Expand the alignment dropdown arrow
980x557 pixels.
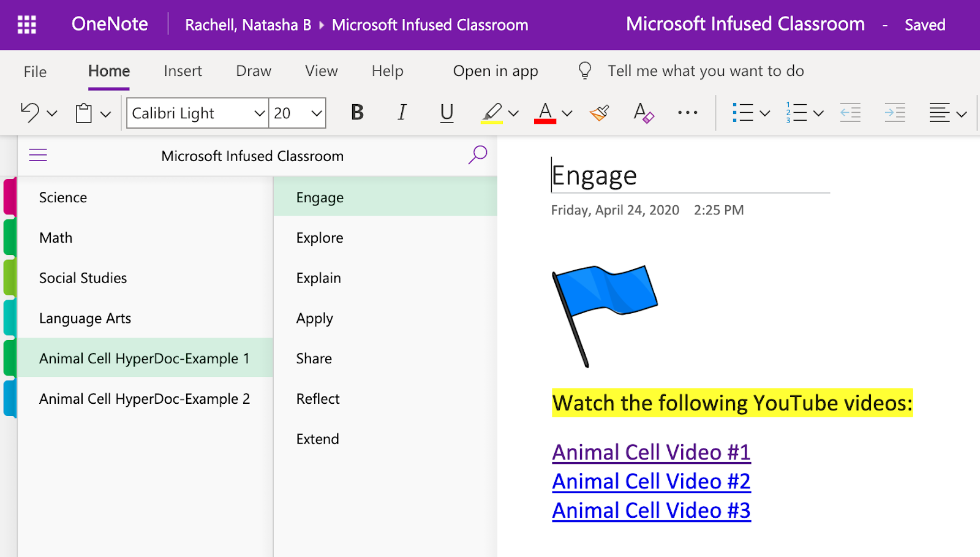coord(961,114)
